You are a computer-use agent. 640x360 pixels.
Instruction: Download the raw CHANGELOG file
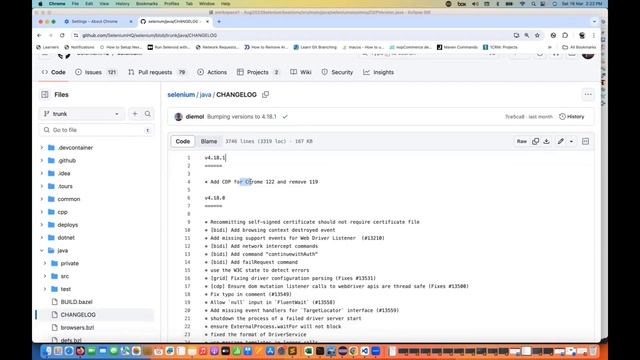tap(547, 141)
